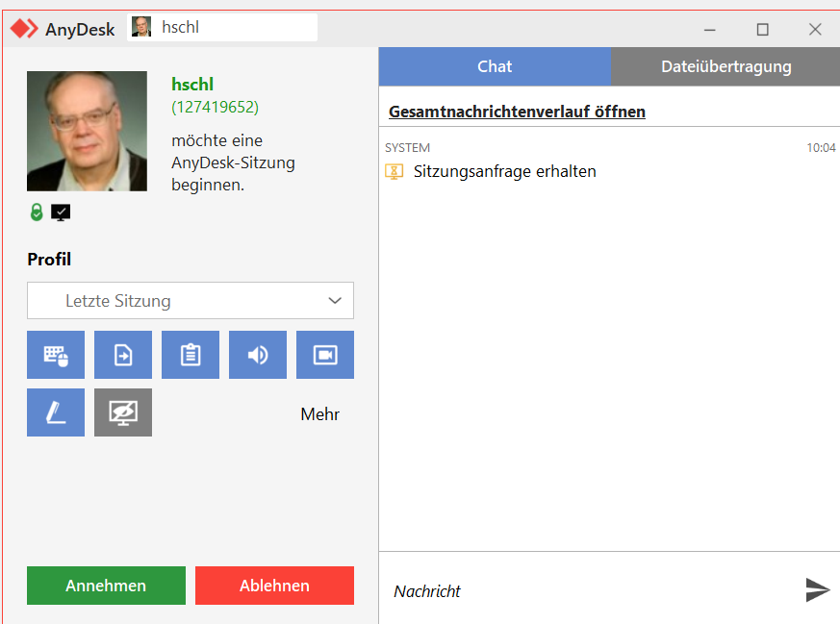Click the 10:04 message timestamp
The height and width of the screenshot is (624, 840).
(822, 148)
